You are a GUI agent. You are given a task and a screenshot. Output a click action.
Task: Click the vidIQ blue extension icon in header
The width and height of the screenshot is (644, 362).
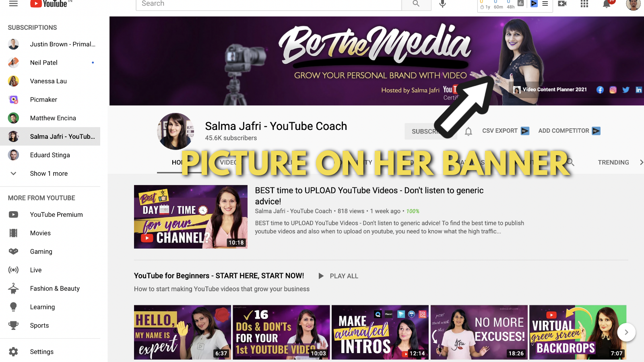pos(534,3)
